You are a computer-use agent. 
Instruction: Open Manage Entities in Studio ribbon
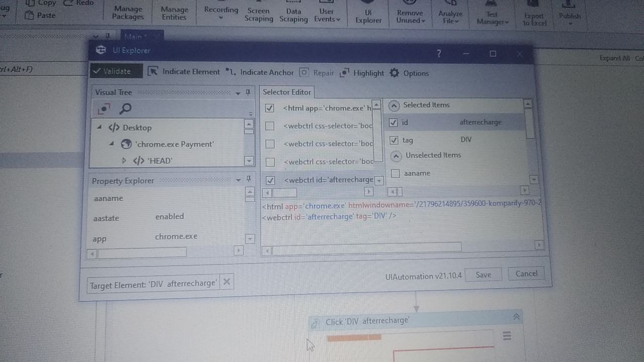pos(174,13)
